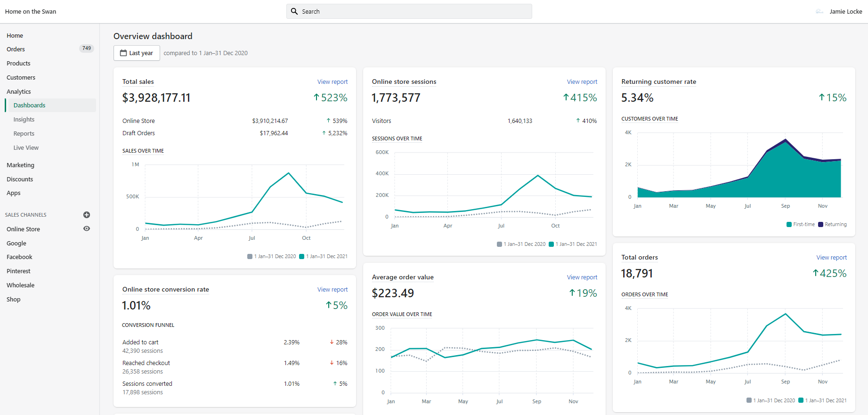Click Total orders card title

coord(640,257)
